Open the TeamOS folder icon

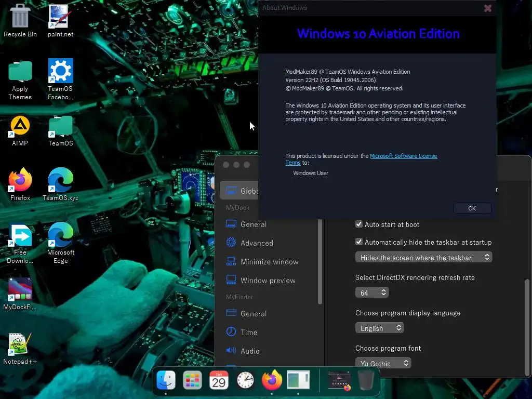click(60, 131)
